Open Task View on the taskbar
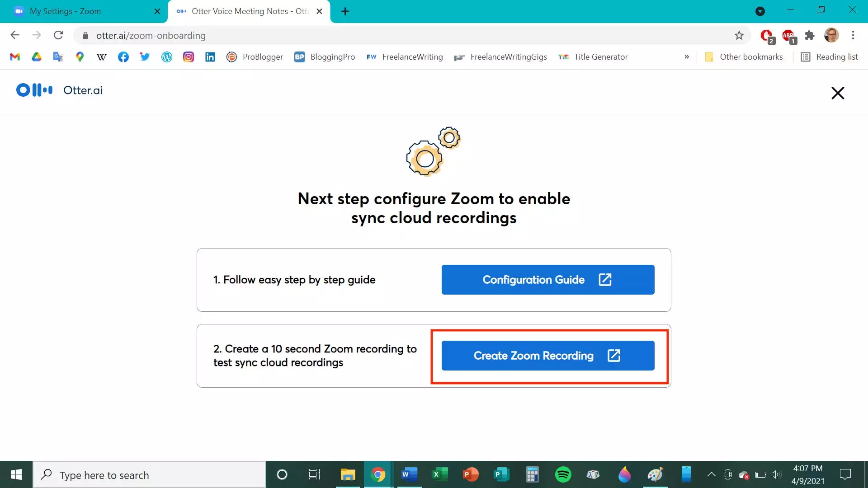 (315, 474)
